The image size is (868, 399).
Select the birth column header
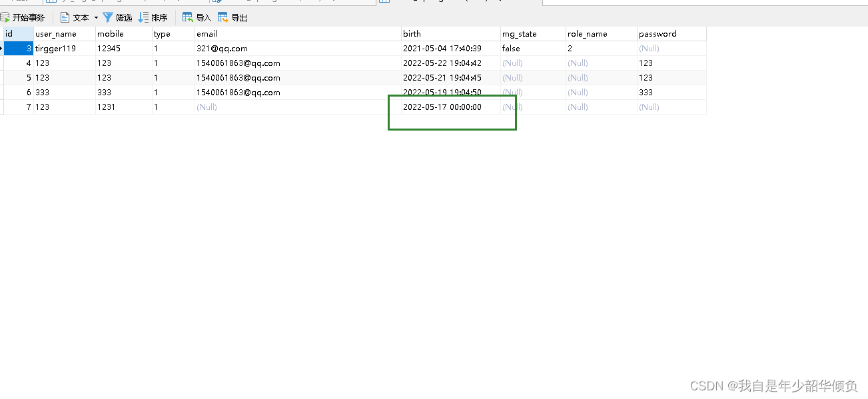[450, 33]
